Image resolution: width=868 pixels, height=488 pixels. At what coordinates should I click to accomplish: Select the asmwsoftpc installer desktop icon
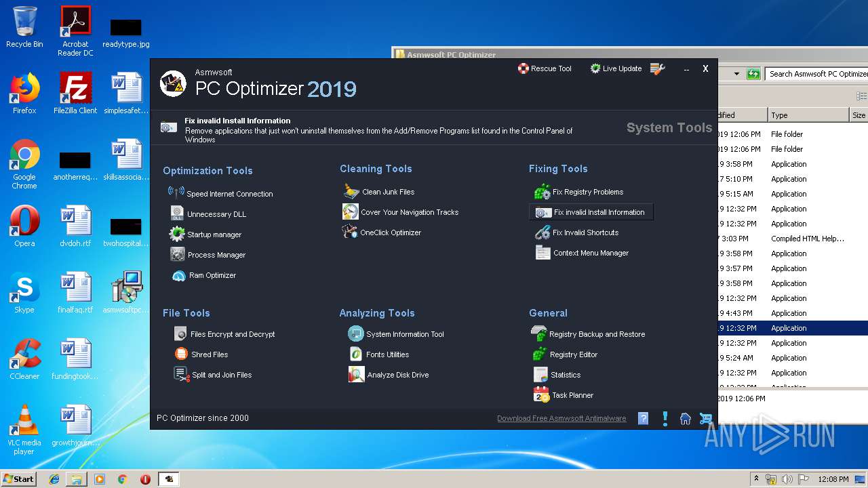[x=126, y=293]
